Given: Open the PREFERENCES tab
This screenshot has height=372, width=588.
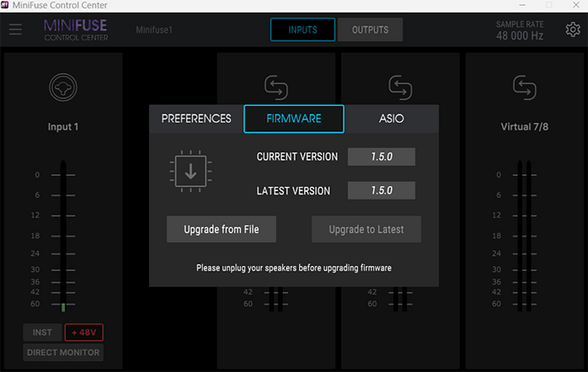Looking at the screenshot, I should pos(197,119).
